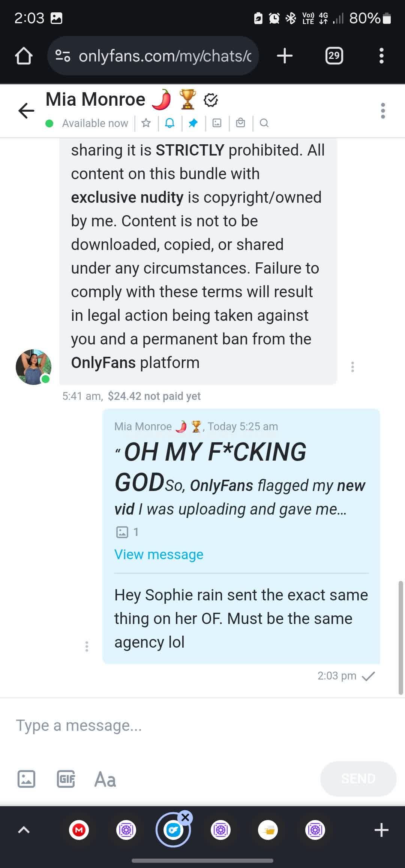Image resolution: width=405 pixels, height=868 pixels.
Task: Toggle the star favorite icon in chat header
Action: [146, 123]
